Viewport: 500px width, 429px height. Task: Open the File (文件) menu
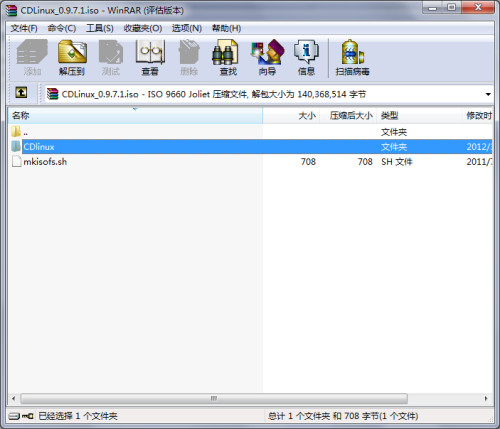coord(24,28)
